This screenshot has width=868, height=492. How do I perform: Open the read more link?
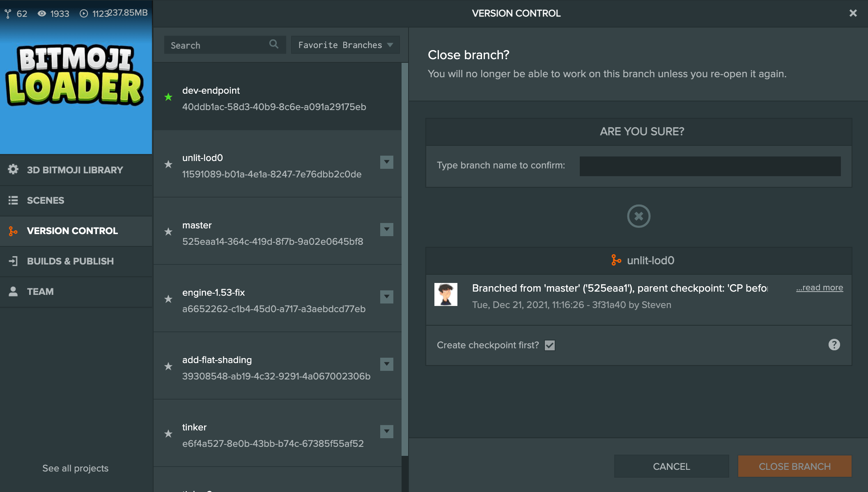click(819, 287)
